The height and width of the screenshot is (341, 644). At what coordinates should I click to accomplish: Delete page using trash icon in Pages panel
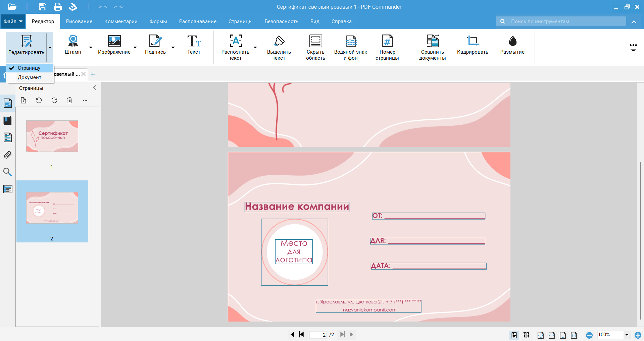coord(70,100)
